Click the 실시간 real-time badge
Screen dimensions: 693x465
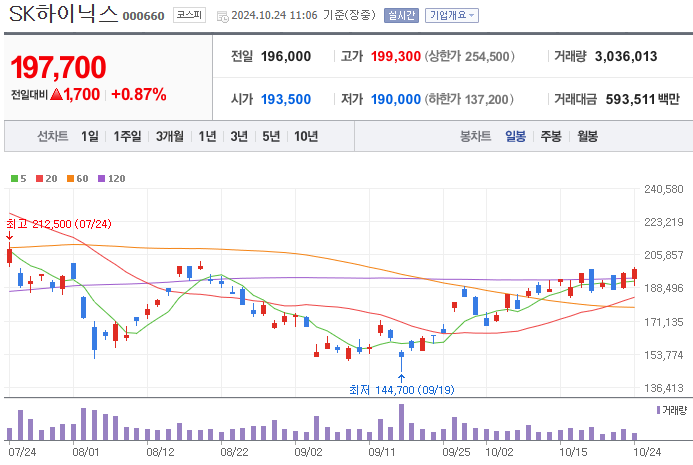tap(401, 15)
